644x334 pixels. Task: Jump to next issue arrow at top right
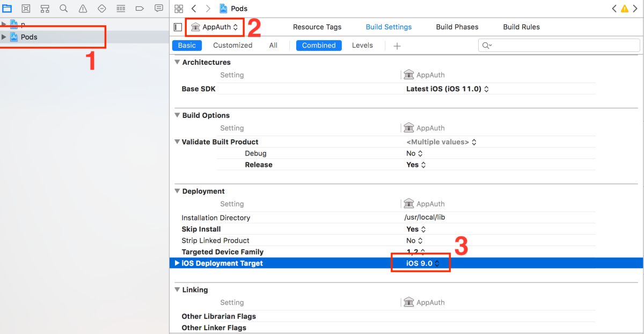[x=634, y=9]
